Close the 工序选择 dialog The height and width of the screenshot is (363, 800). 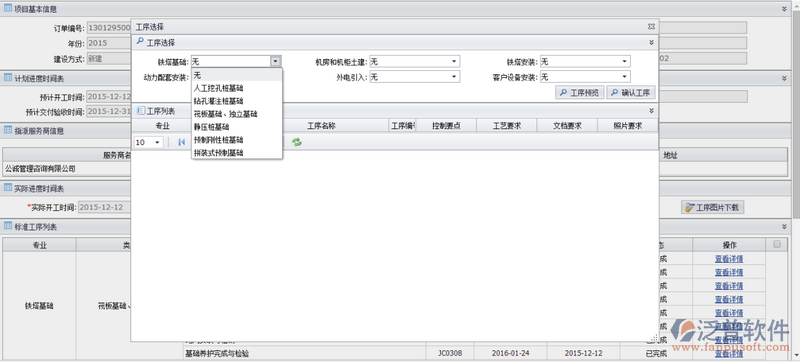coord(651,27)
